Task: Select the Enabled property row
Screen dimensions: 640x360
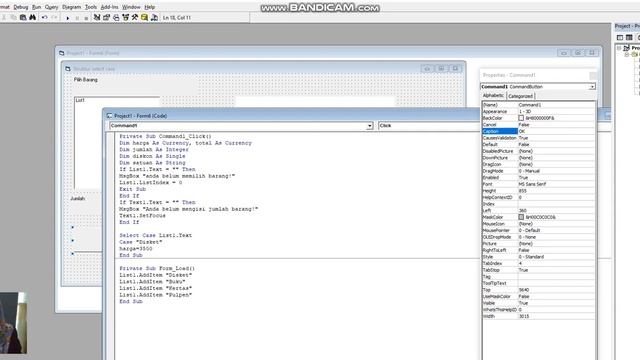Action: [x=538, y=178]
